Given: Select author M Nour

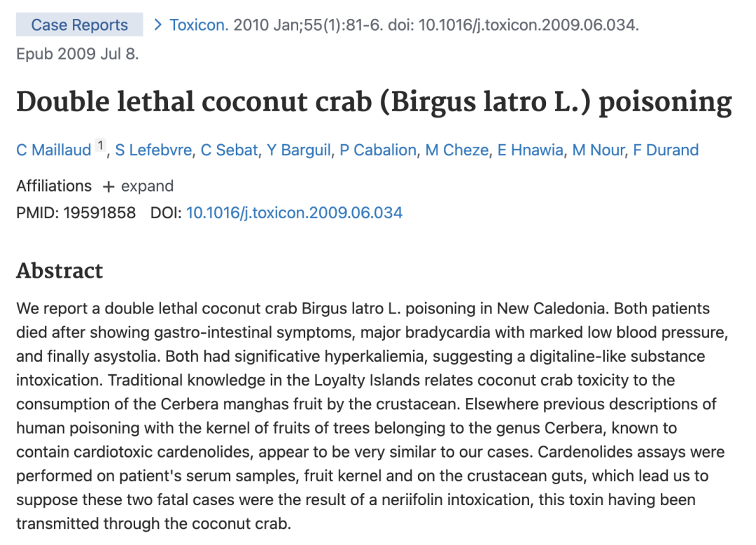Looking at the screenshot, I should [x=598, y=150].
